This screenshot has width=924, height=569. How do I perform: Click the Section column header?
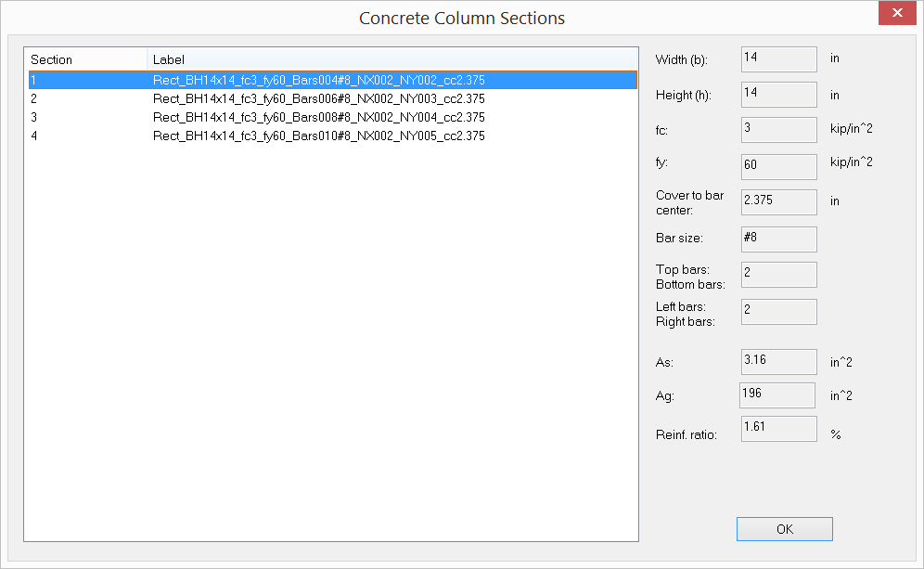pos(85,59)
